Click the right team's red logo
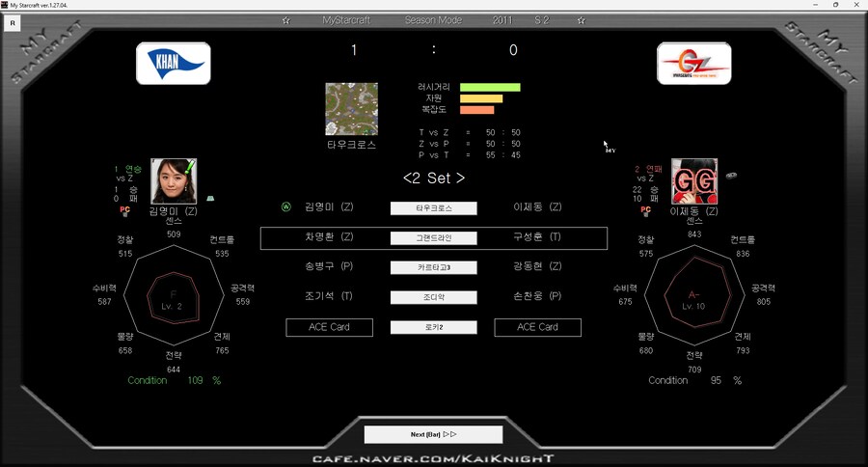Image resolution: width=868 pixels, height=467 pixels. pos(693,64)
